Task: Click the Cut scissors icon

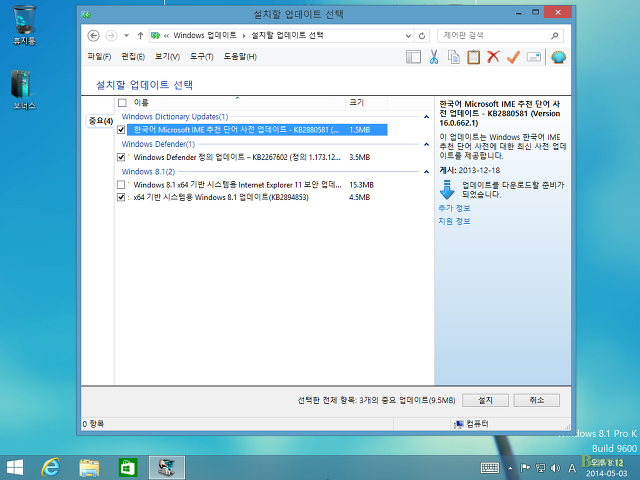Action: point(434,57)
